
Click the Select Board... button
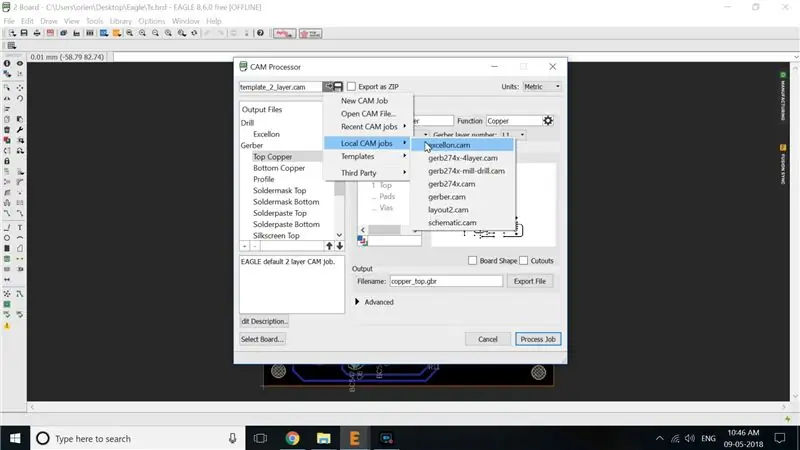(x=262, y=339)
